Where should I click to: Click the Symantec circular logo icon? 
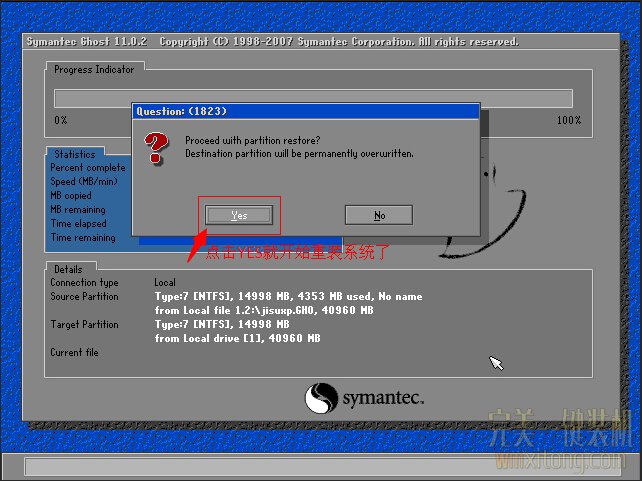click(321, 398)
